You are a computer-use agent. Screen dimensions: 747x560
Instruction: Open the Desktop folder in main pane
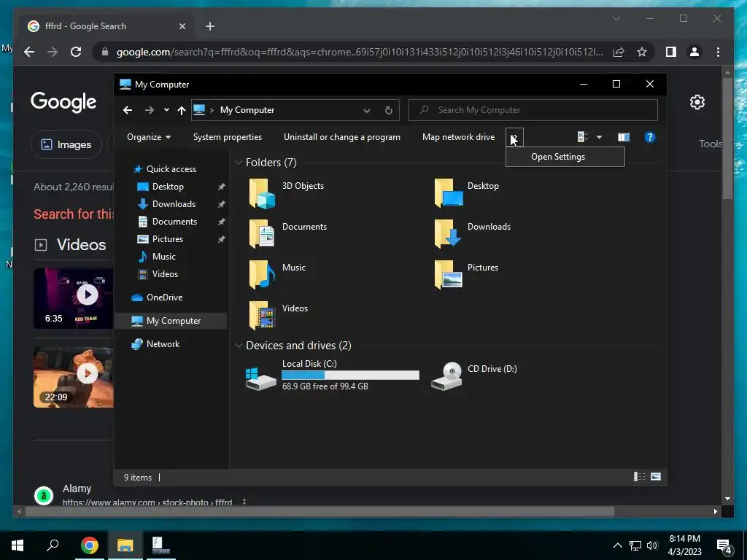pyautogui.click(x=466, y=192)
